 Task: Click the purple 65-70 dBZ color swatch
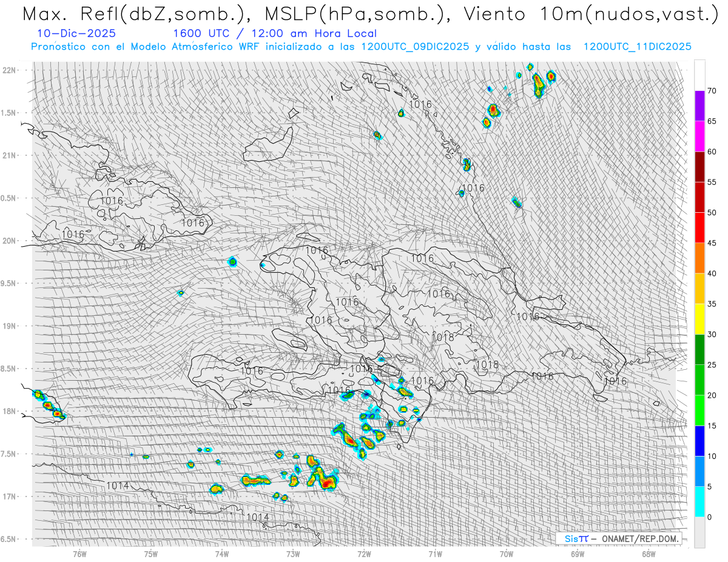coord(699,106)
